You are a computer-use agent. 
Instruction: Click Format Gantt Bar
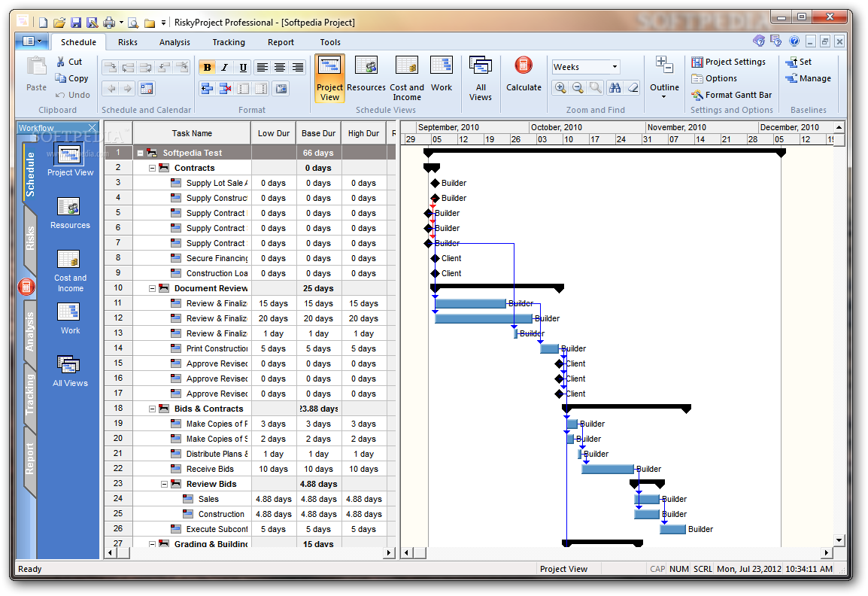coord(731,96)
